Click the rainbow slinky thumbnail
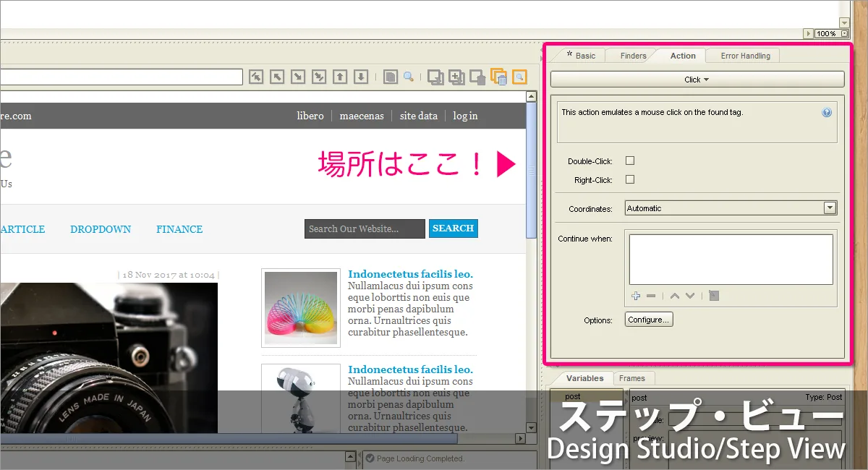 [x=301, y=309]
